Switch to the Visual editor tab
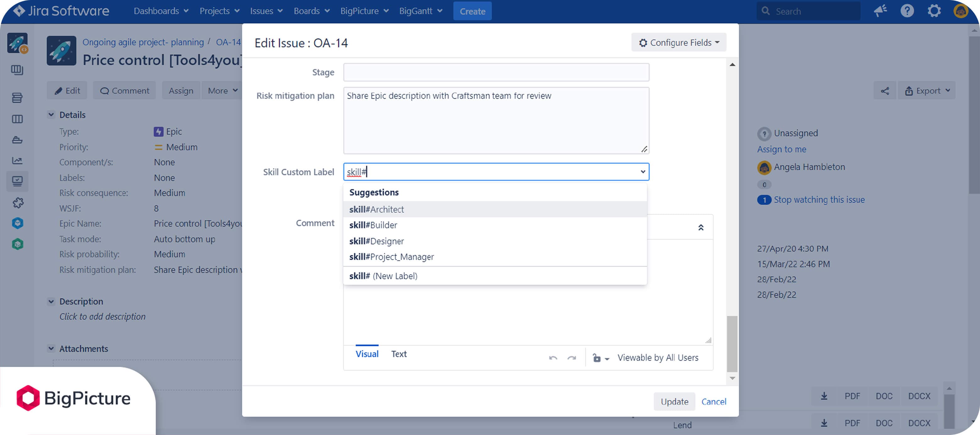Viewport: 980px width, 435px height. coord(367,354)
